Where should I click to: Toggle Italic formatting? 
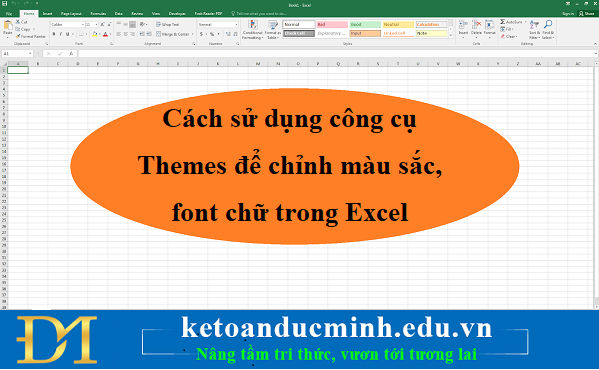60,34
